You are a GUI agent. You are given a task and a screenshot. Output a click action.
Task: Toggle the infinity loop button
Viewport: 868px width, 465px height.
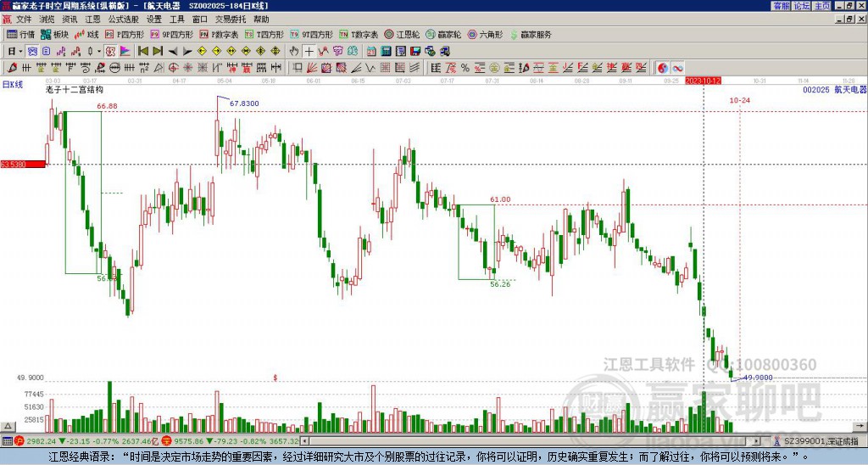point(677,68)
